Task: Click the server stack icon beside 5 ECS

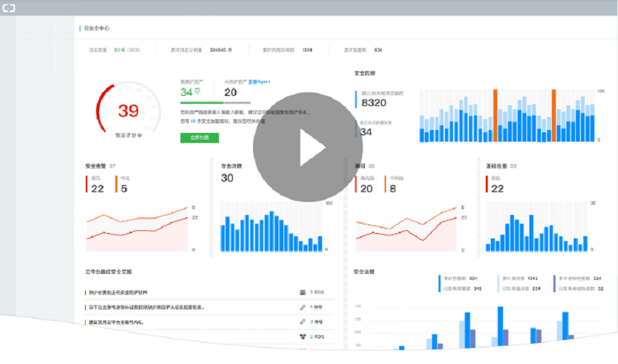Action: [x=302, y=292]
